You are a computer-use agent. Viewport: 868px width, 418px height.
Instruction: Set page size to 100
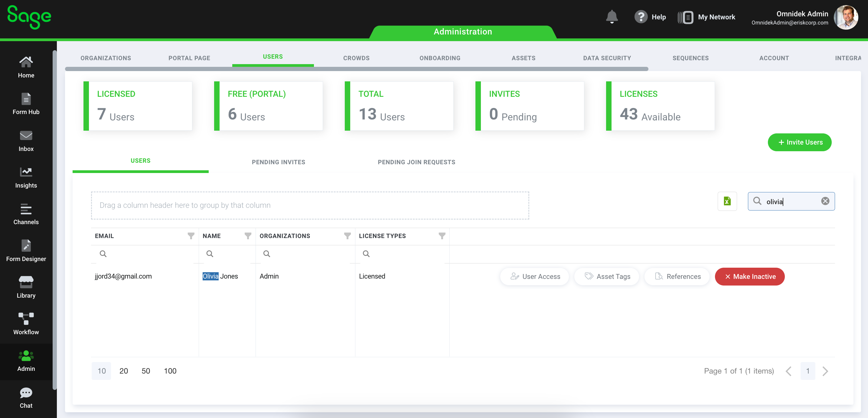[170, 371]
